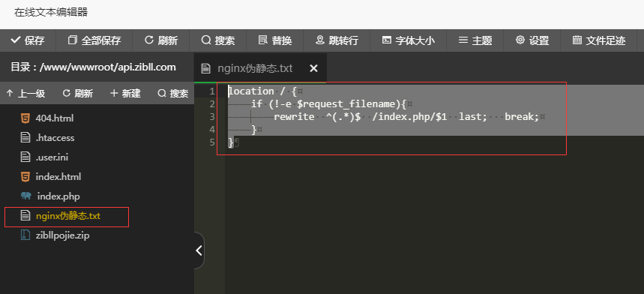Click the 保存 save button
The width and height of the screenshot is (644, 294).
28,40
